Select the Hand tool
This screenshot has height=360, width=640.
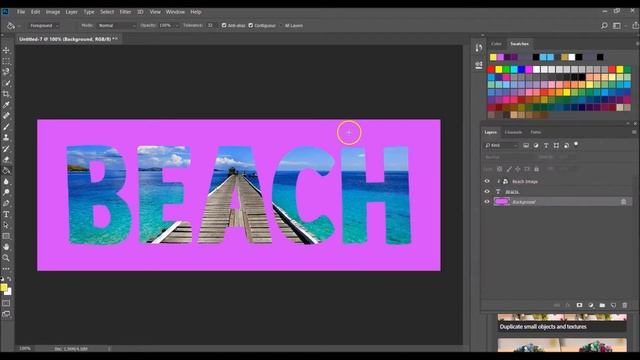[6, 247]
